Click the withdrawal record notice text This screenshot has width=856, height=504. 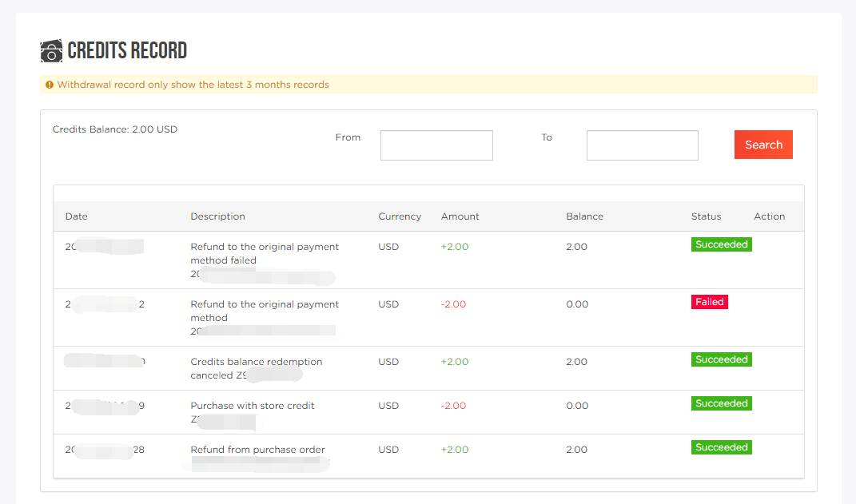click(193, 85)
